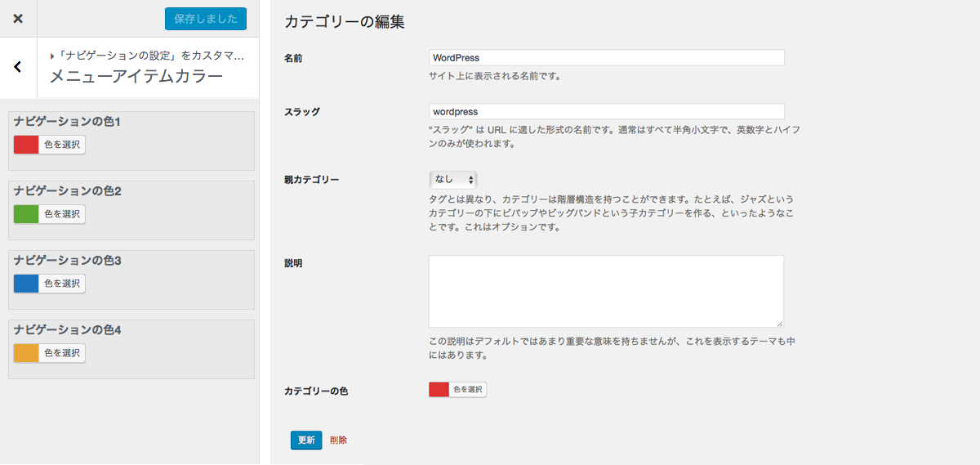Open 色を選択 next to カテゴリーの色
Image resolution: width=980 pixels, height=465 pixels.
(x=468, y=390)
